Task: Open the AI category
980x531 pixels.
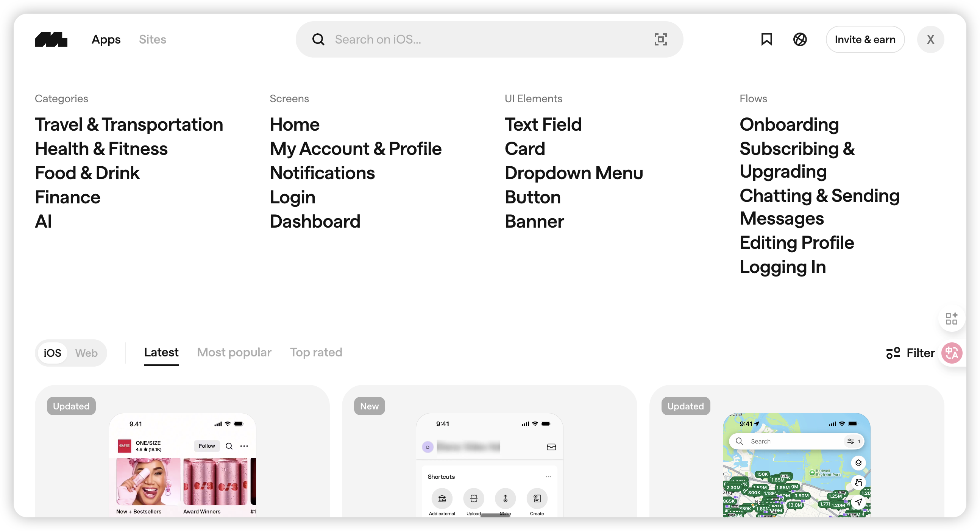Action: (44, 222)
